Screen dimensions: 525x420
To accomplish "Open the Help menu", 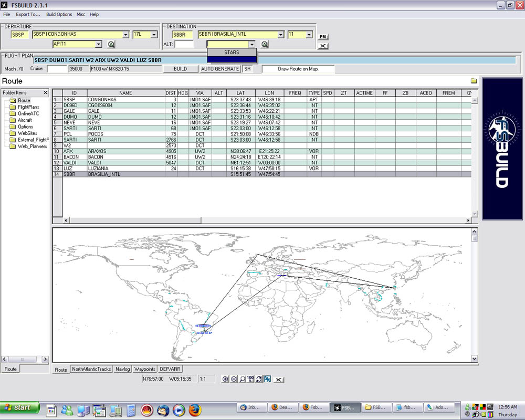I will pos(94,14).
